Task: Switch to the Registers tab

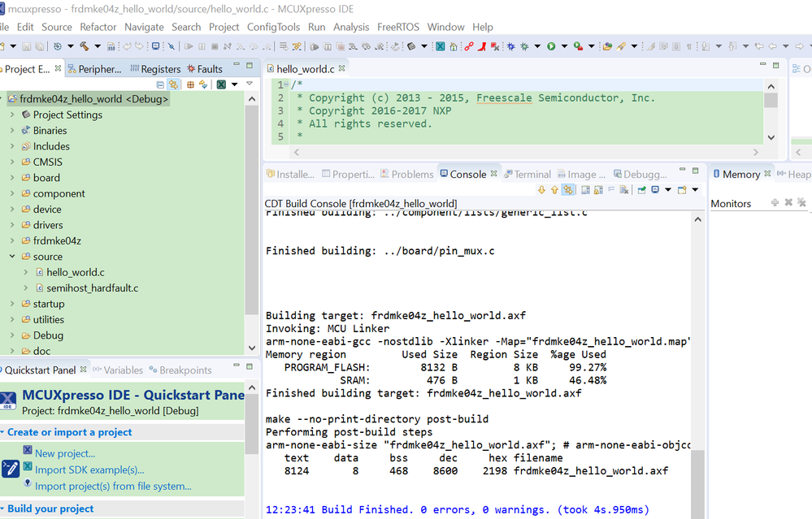Action: coord(155,69)
